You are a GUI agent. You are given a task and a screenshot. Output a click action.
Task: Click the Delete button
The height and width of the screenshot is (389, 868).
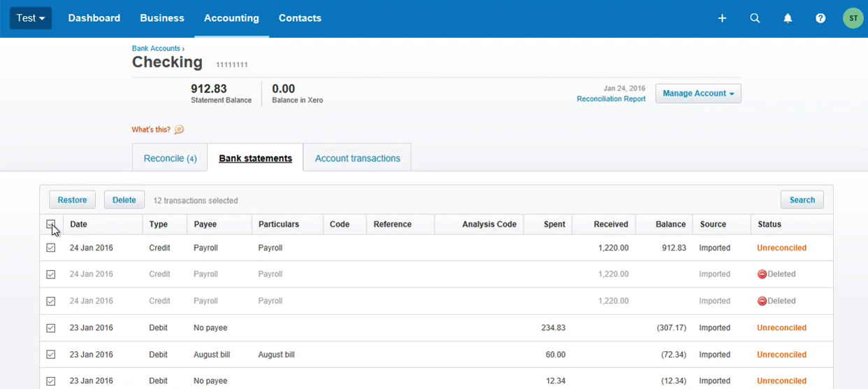[124, 200]
